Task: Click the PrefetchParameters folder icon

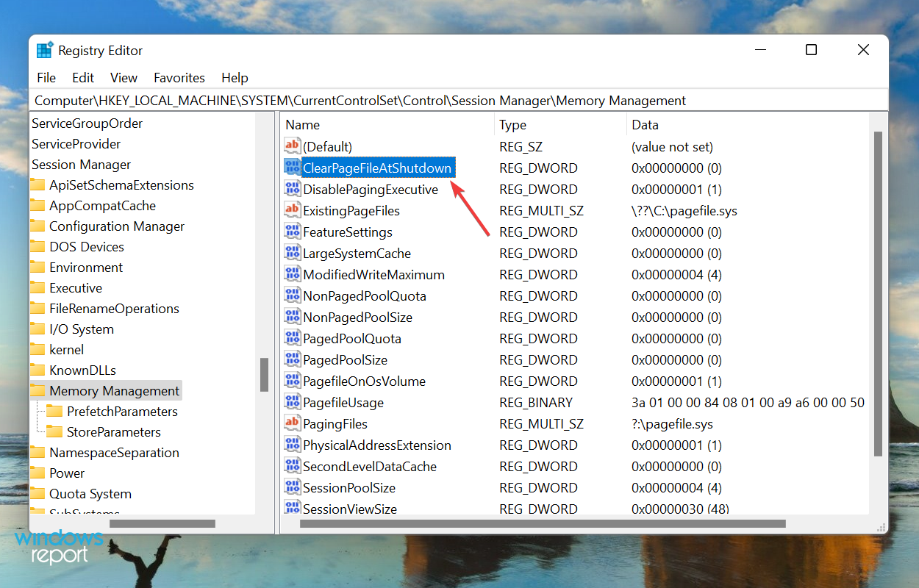Action: 55,411
